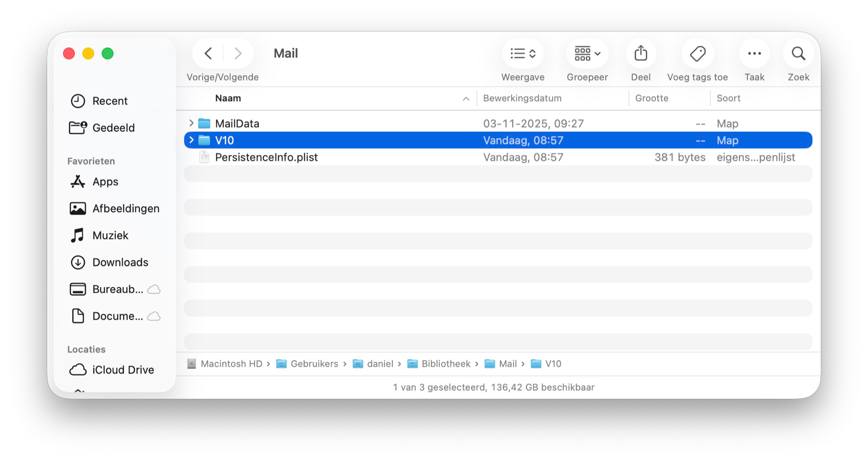
Task: Click the Deel share icon
Action: [x=641, y=53]
